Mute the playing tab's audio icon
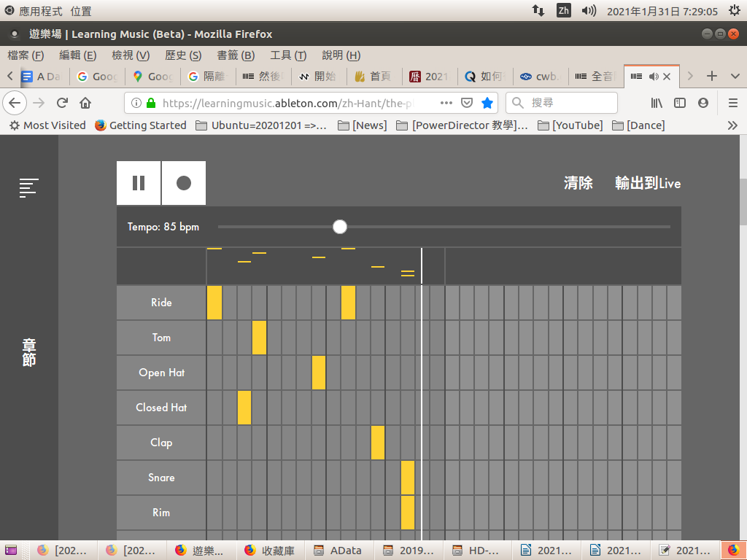 (x=654, y=76)
